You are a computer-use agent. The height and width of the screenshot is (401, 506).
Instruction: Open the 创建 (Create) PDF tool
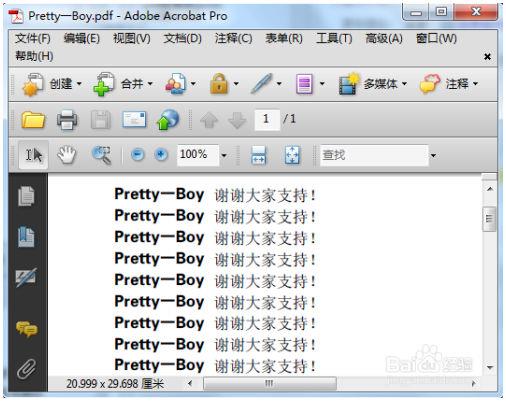click(32, 85)
